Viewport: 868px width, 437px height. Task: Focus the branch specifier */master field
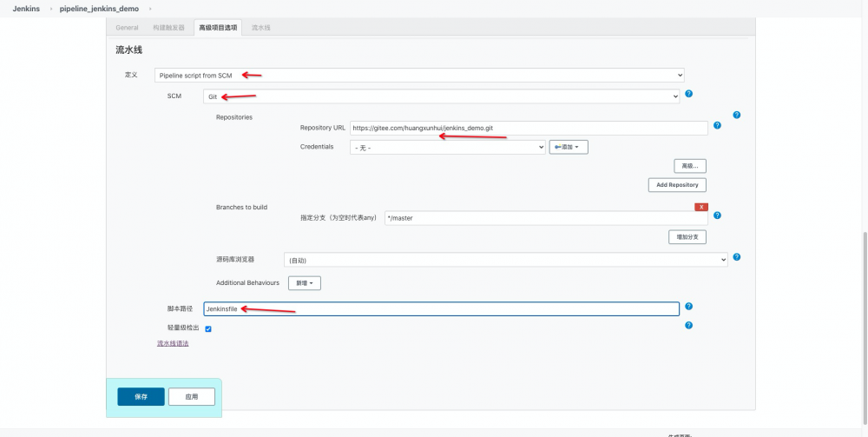pos(546,218)
